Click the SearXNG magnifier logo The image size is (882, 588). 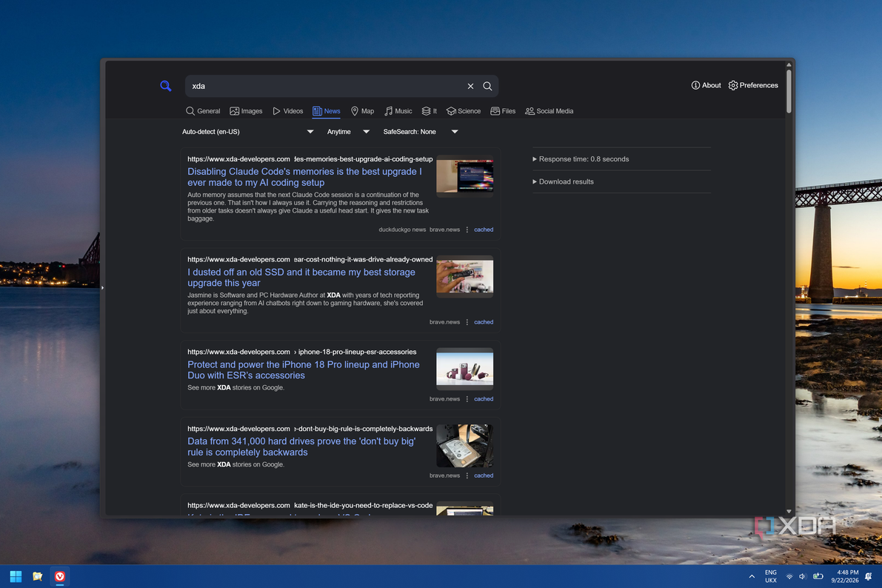(x=165, y=86)
